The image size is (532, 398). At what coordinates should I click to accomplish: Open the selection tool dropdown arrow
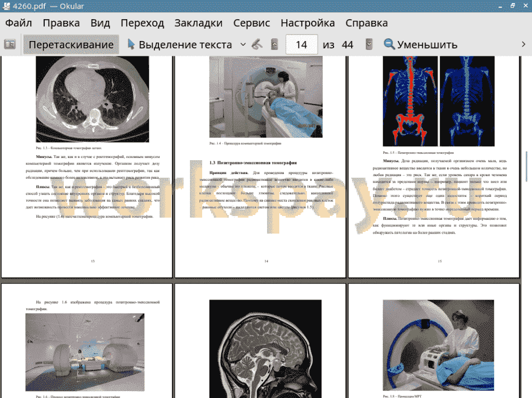point(243,45)
